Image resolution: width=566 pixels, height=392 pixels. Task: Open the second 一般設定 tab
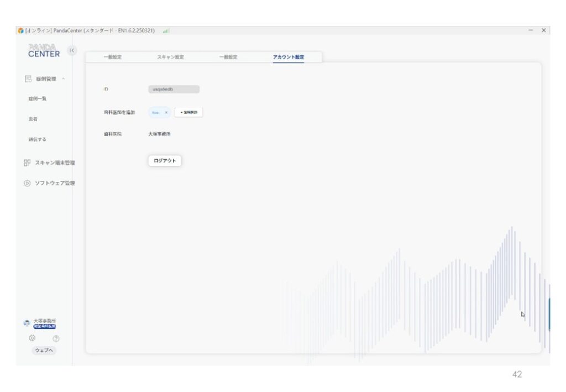tap(228, 57)
